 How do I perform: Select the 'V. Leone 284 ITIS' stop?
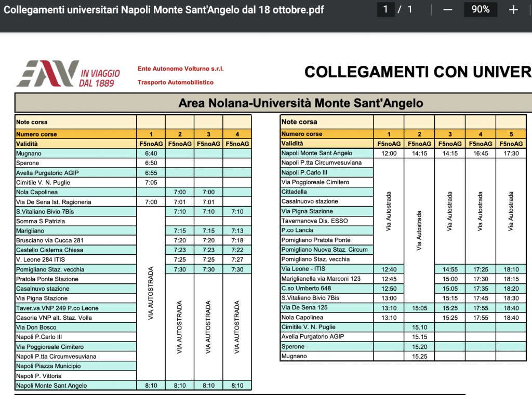[x=41, y=260]
